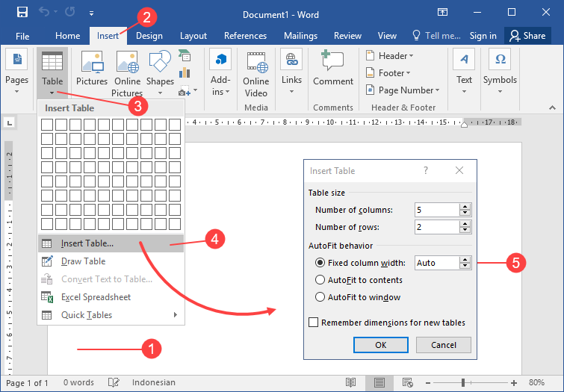Viewport: 564px width, 392px height.
Task: Switch to the References tab
Action: tap(245, 36)
